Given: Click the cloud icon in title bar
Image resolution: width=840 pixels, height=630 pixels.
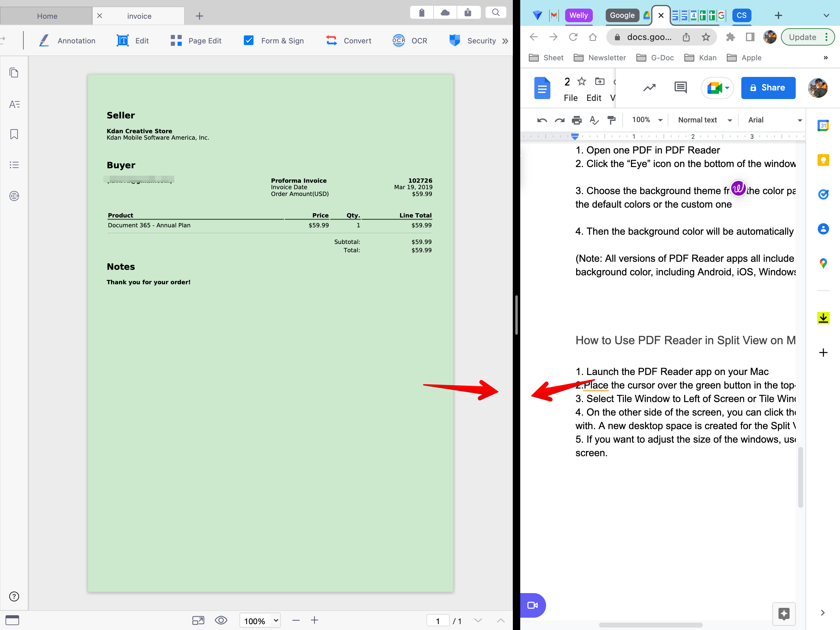Looking at the screenshot, I should pyautogui.click(x=445, y=13).
